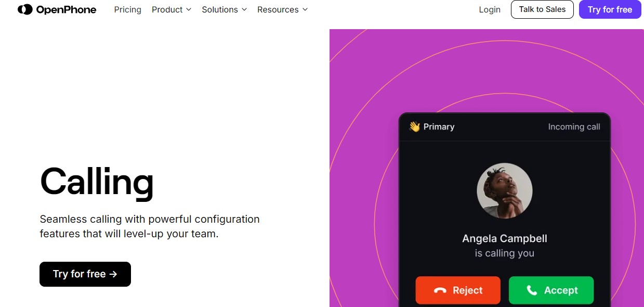Screen dimensions: 644x307
Task: Click the phone handset icon on Accept
Action: pos(531,290)
